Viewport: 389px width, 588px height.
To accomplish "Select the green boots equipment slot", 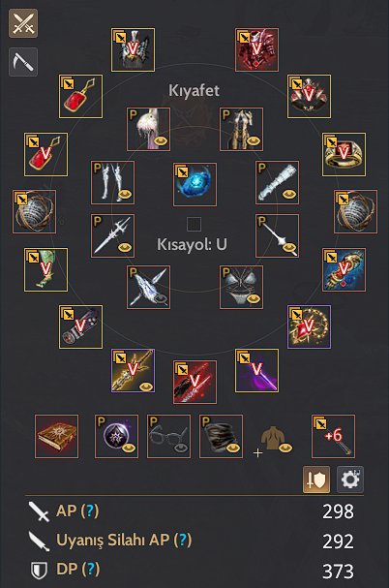I will [46, 269].
